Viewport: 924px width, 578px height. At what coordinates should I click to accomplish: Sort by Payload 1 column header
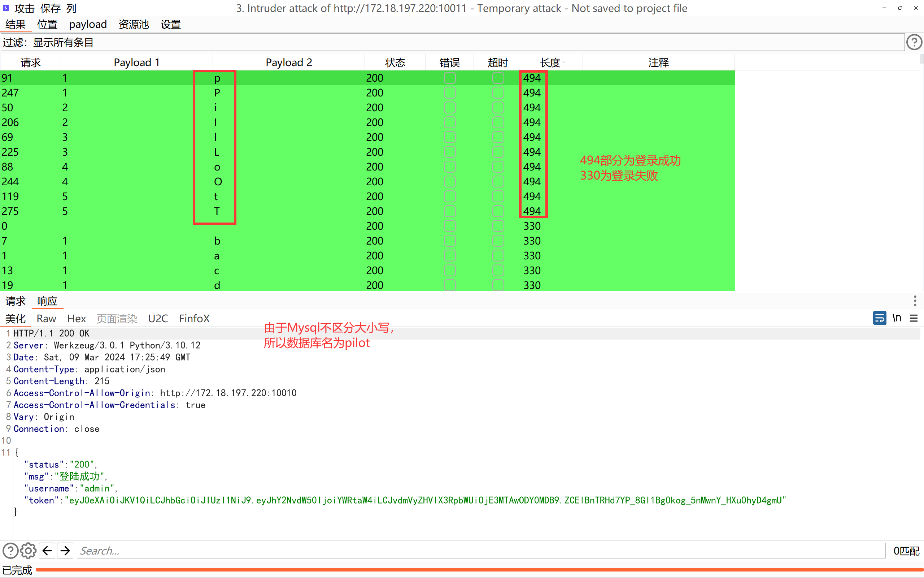coord(137,62)
